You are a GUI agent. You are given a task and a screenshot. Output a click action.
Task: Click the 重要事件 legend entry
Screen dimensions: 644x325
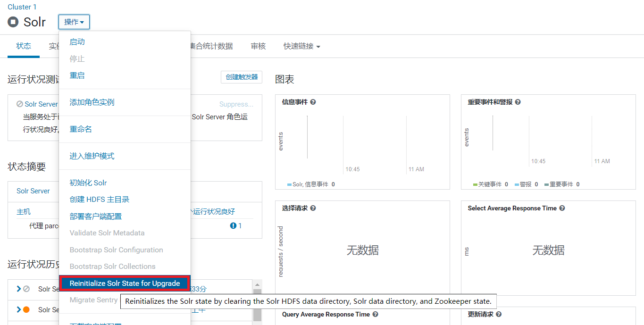point(561,184)
